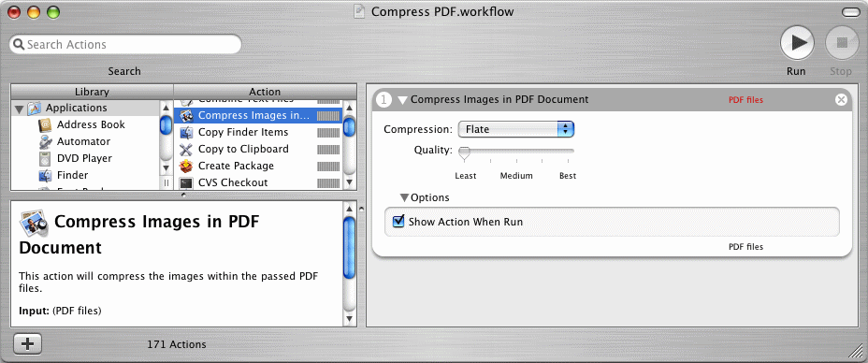This screenshot has height=363, width=868.
Task: Toggle the Show Action When Run checkbox
Action: tap(398, 222)
